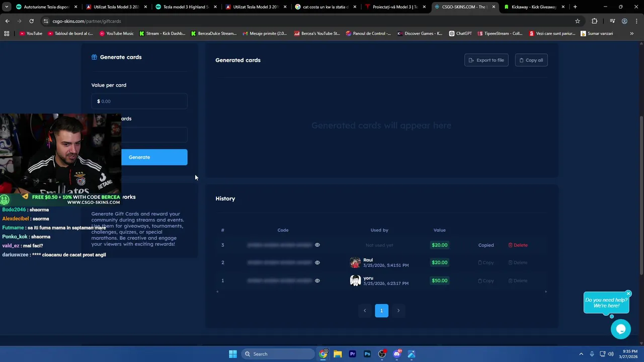The height and width of the screenshot is (362, 644).
Task: Show hidden system tray icons
Action: coord(581,354)
